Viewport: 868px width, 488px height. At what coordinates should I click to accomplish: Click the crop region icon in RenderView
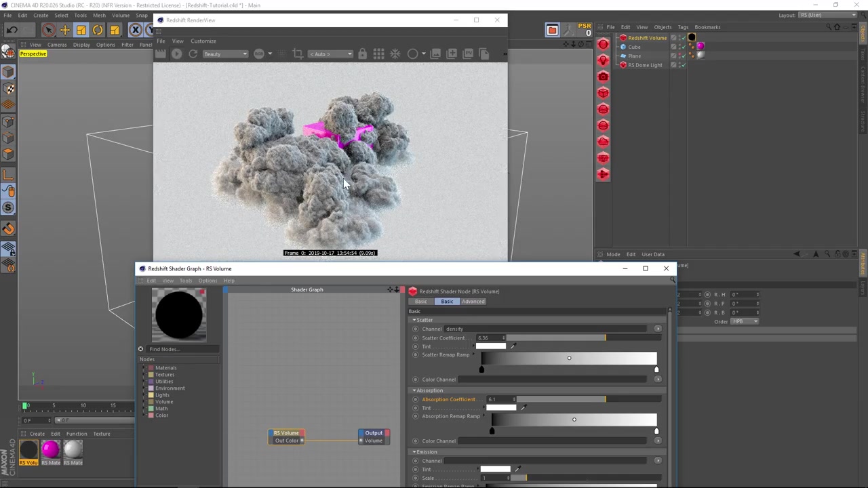pos(298,54)
